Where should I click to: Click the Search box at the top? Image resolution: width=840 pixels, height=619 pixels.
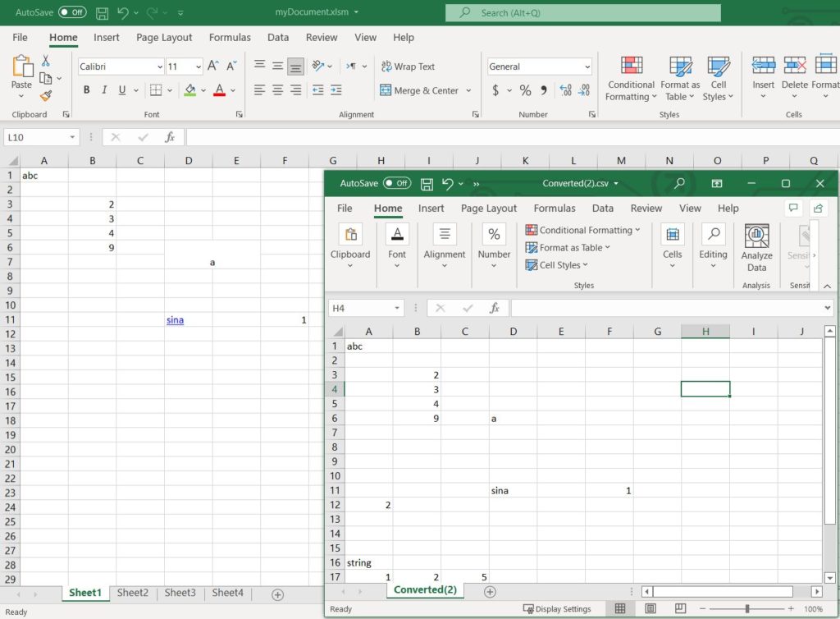[x=582, y=12]
